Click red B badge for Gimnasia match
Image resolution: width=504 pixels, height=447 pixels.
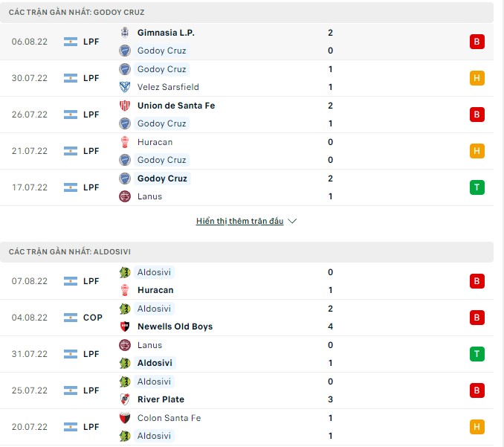476,42
